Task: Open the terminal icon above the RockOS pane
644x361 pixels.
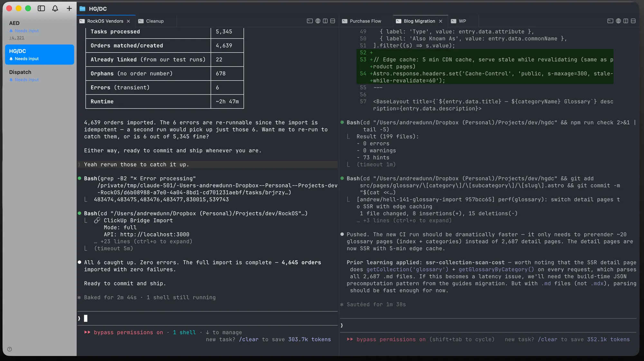Action: click(x=309, y=21)
